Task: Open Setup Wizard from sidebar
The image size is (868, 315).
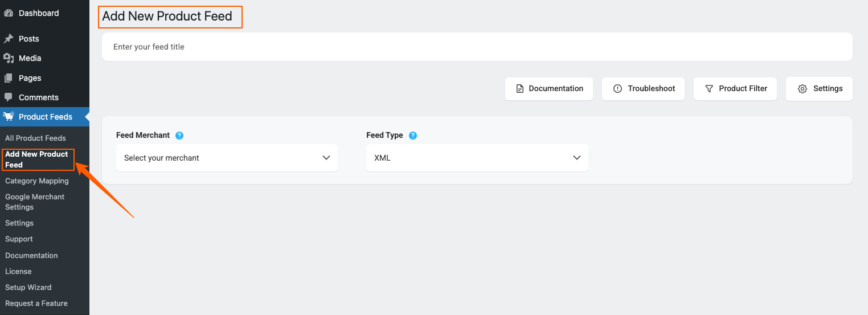Action: pyautogui.click(x=28, y=287)
